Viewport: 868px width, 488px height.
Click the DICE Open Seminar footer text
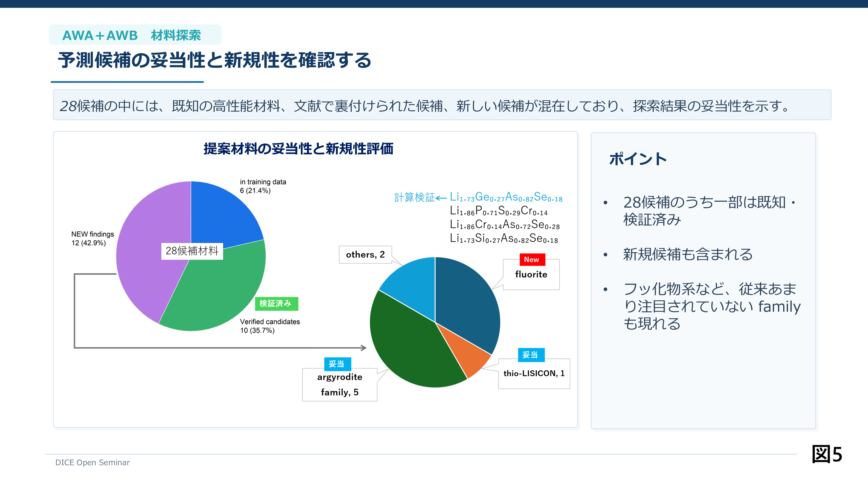coord(92,462)
